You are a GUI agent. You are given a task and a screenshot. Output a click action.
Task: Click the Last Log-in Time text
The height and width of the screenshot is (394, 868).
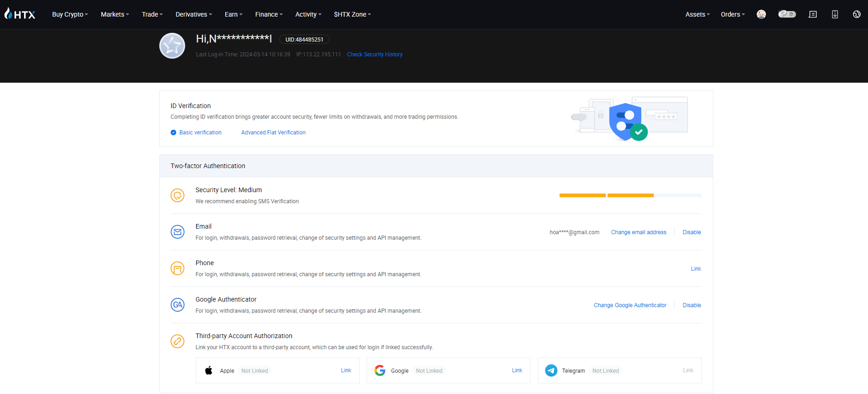point(243,55)
